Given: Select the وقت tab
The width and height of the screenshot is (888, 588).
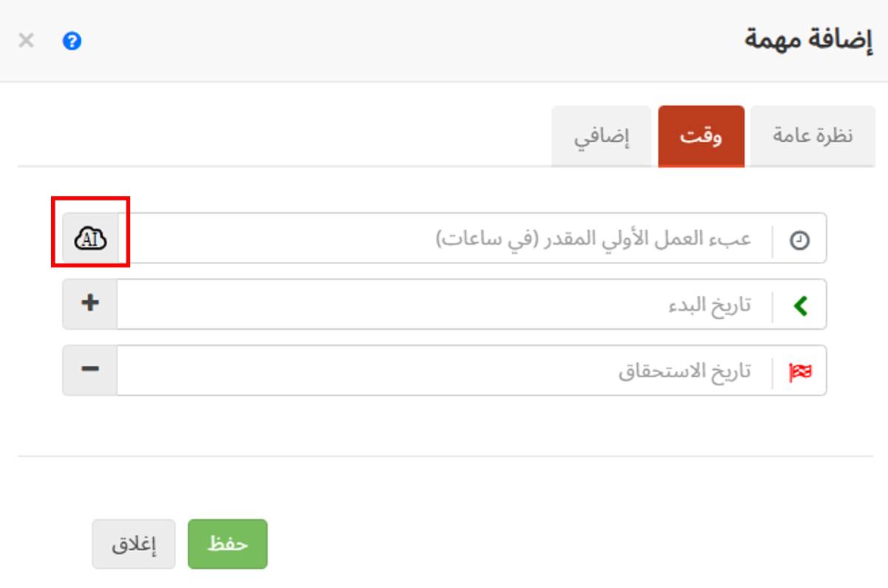Looking at the screenshot, I should click(x=701, y=137).
